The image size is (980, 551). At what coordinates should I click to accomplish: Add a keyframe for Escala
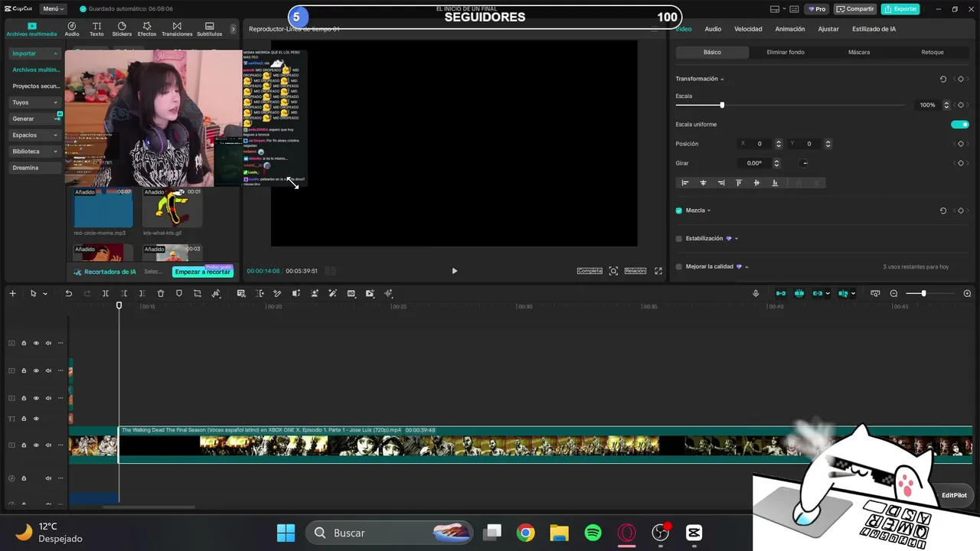pos(961,105)
